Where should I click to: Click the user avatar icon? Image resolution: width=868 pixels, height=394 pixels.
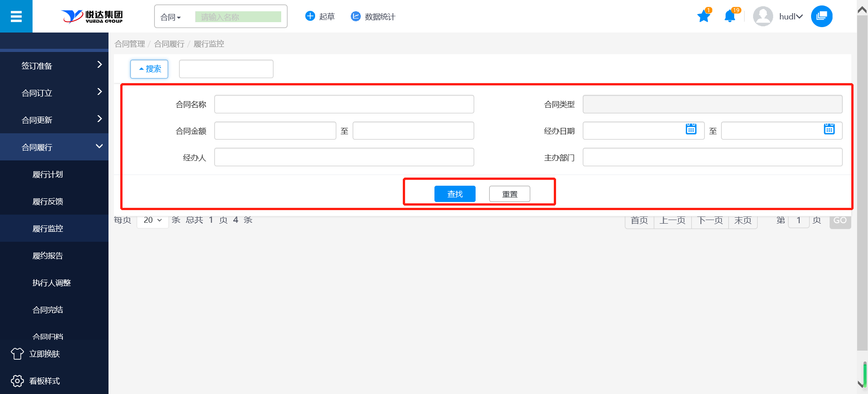pyautogui.click(x=763, y=17)
